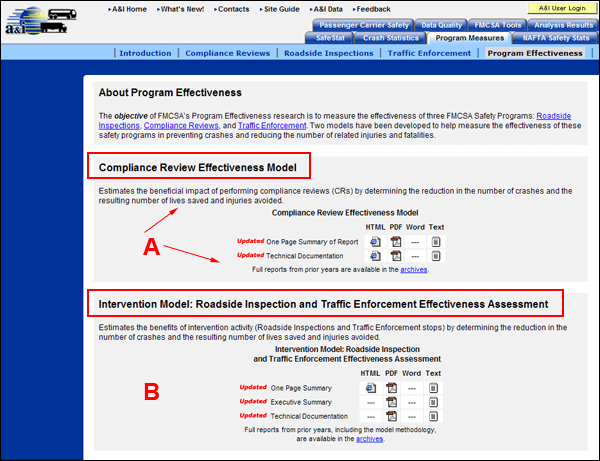Open the Site Guide
600x461 pixels.
coord(282,9)
